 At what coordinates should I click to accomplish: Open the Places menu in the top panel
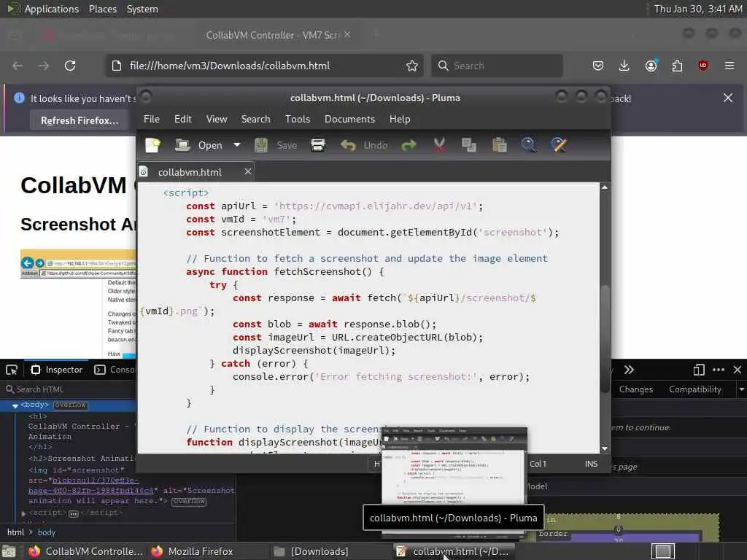[x=102, y=9]
